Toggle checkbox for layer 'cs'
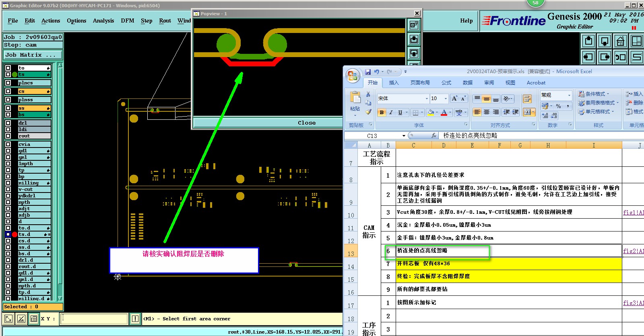 coord(8,91)
